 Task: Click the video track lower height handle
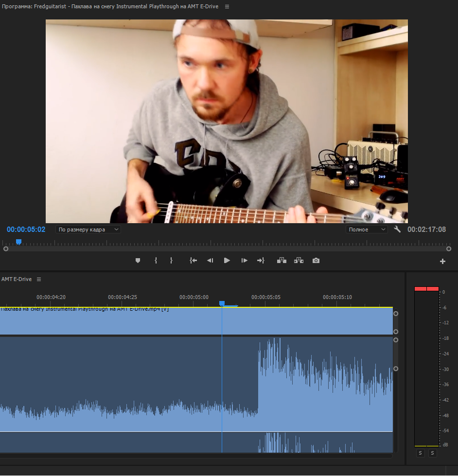click(x=396, y=332)
